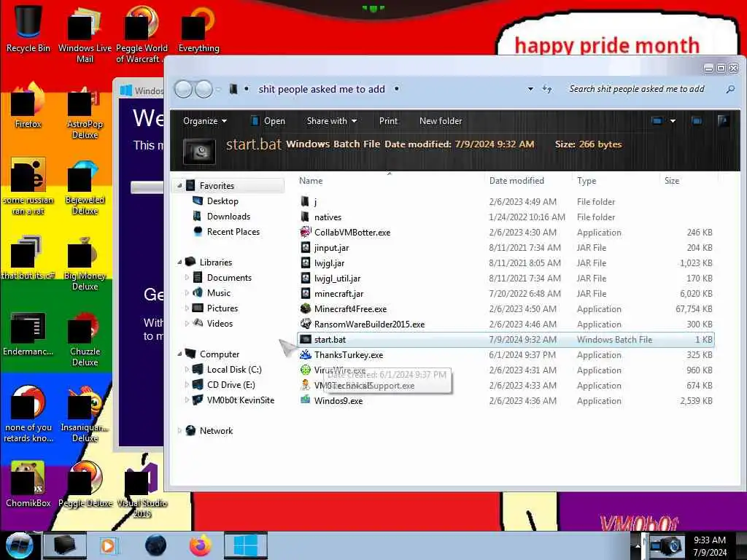Click the Explorer forward navigation button

pos(204,89)
